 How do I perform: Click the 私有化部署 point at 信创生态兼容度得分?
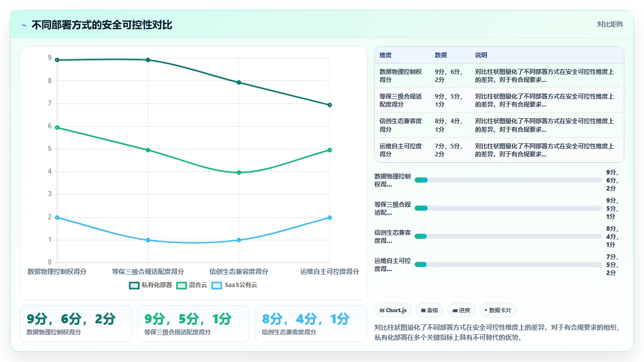pyautogui.click(x=239, y=82)
